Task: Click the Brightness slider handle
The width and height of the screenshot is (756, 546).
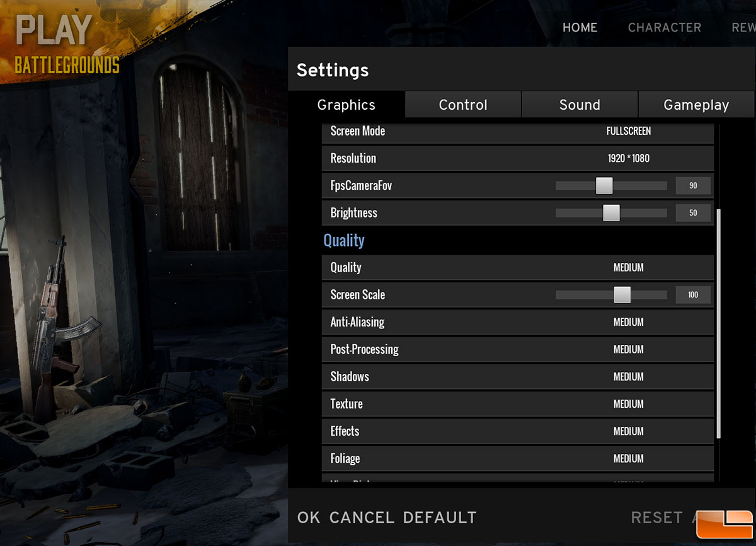Action: point(611,213)
